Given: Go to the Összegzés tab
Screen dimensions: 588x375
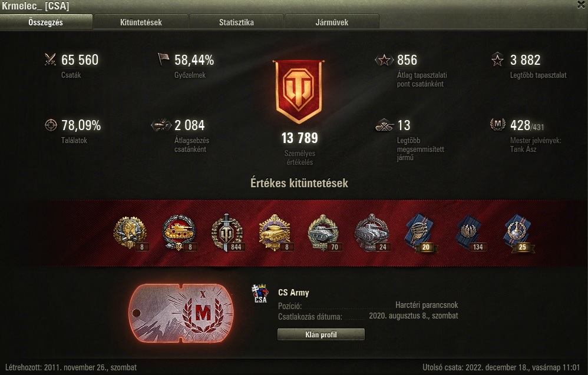Looking at the screenshot, I should point(46,22).
